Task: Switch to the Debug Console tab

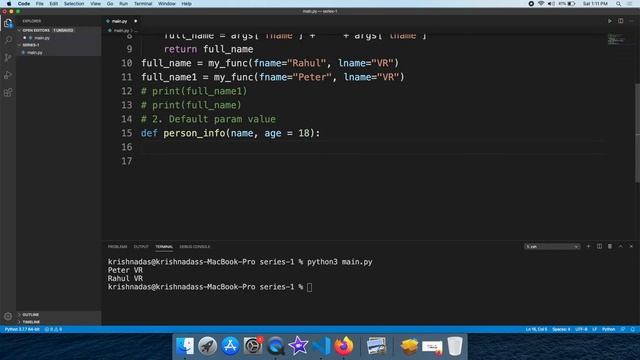Action: 195,247
